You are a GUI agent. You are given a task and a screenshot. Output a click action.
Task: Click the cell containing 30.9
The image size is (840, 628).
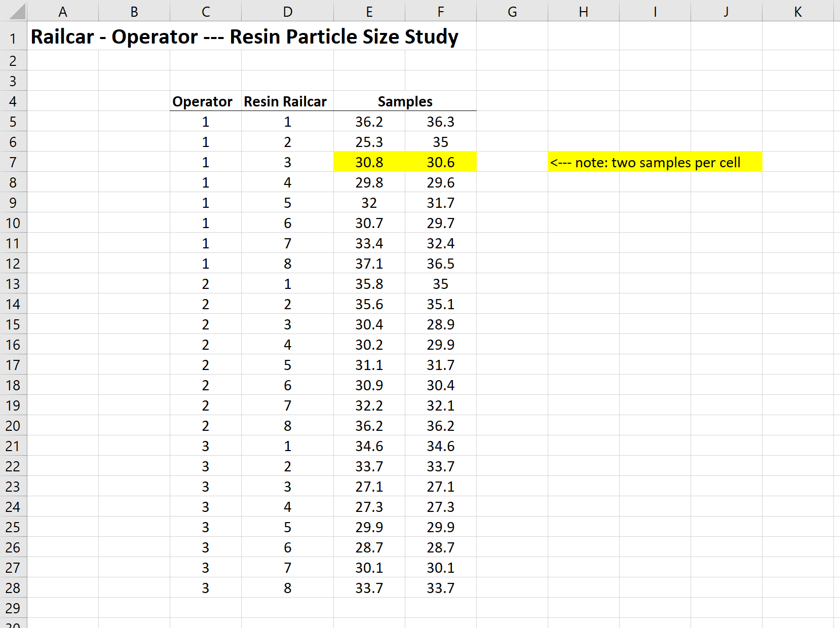(369, 385)
